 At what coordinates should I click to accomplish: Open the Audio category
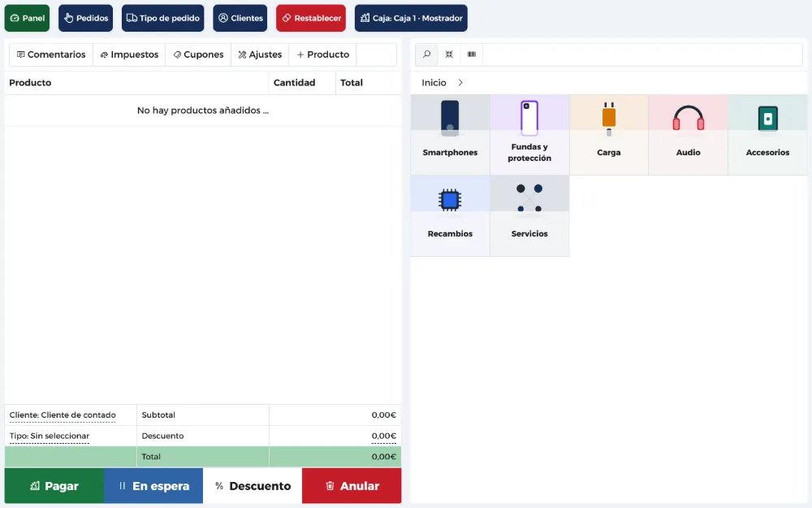click(688, 135)
